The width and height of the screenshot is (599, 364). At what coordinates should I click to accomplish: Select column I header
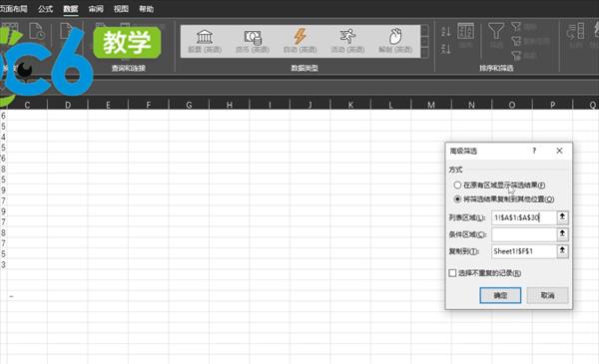270,105
